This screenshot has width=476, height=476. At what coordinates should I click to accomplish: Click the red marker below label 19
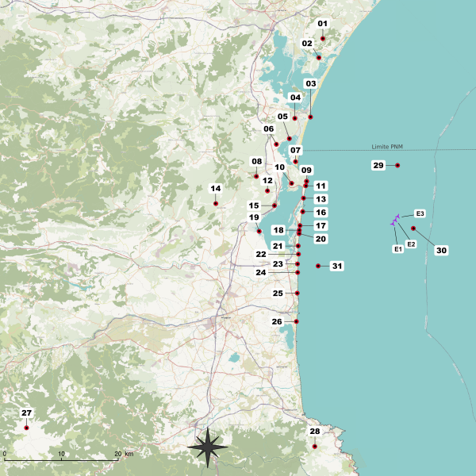pyautogui.click(x=259, y=232)
